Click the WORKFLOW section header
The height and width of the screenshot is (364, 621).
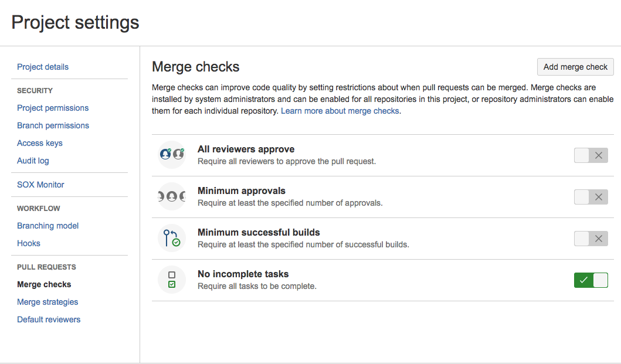(x=39, y=208)
